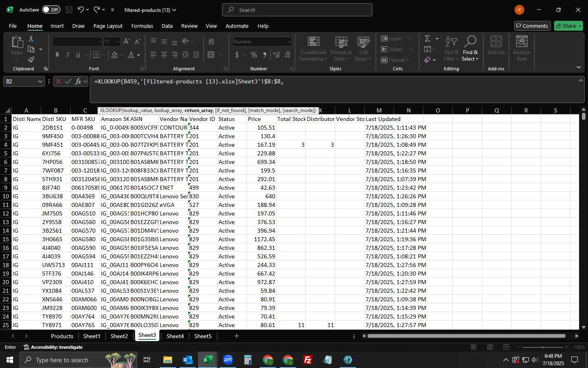Switch to Page Break Preview icon
The width and height of the screenshot is (588, 368).
[506, 347]
